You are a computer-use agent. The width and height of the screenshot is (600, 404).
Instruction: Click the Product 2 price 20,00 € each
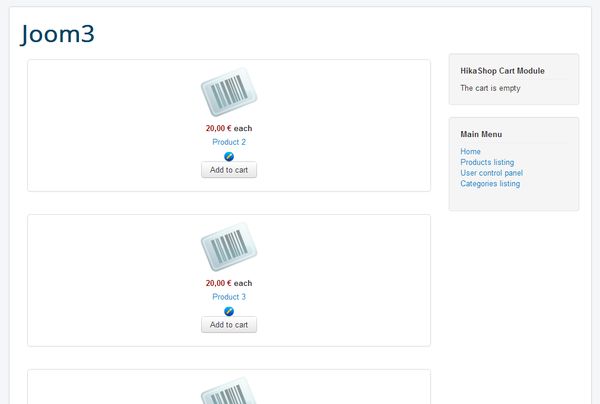(x=229, y=128)
